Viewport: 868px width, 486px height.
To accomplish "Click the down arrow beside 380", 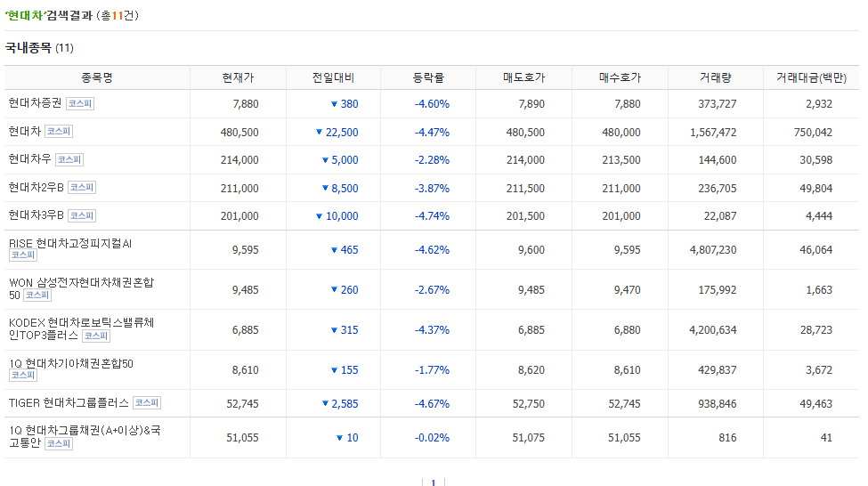I will 334,104.
